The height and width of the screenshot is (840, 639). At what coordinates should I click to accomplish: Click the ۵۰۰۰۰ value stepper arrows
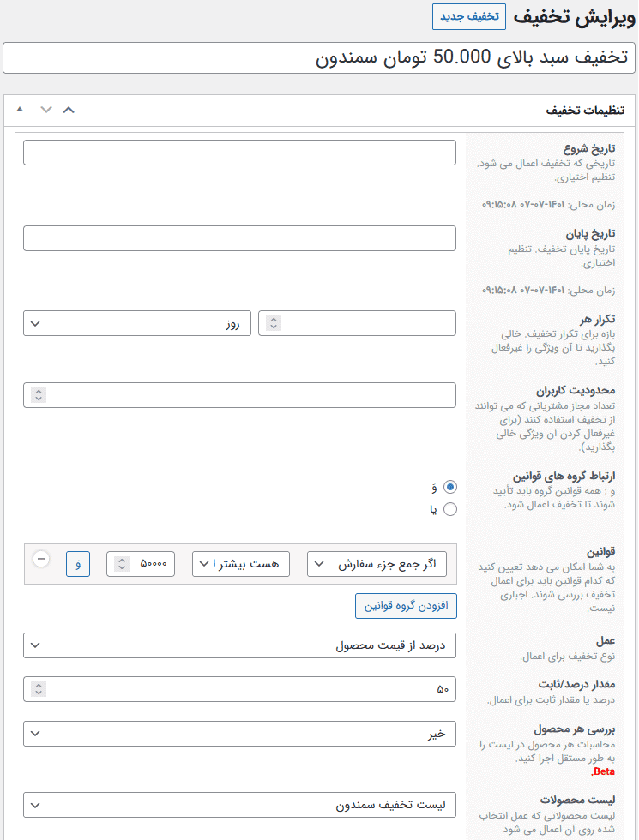(122, 564)
